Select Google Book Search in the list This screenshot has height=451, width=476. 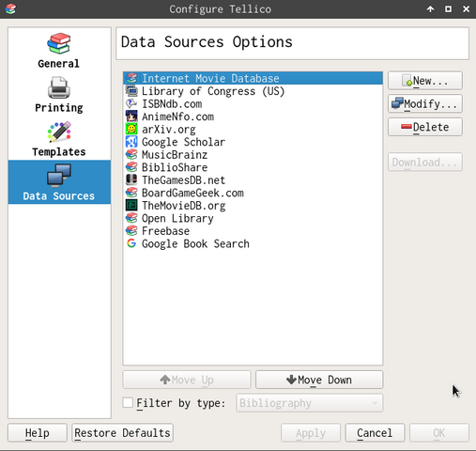(195, 243)
